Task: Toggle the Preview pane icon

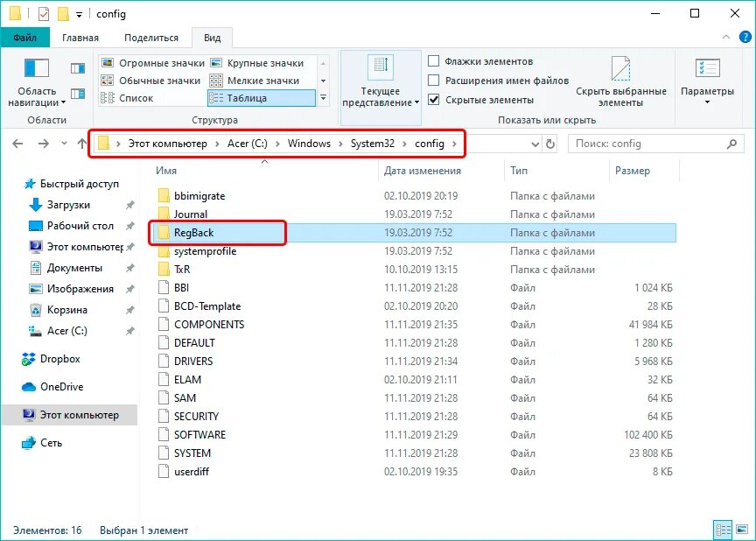Action: (x=78, y=68)
